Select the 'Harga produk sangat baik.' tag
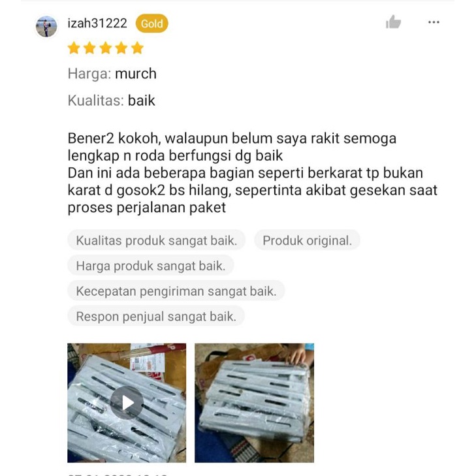The width and height of the screenshot is (476, 476). [151, 266]
